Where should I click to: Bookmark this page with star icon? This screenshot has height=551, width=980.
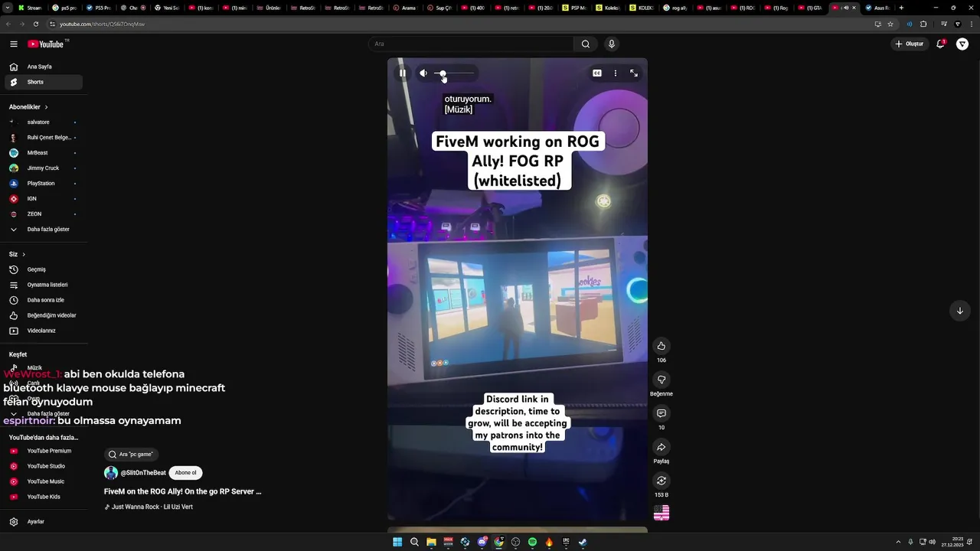(890, 24)
